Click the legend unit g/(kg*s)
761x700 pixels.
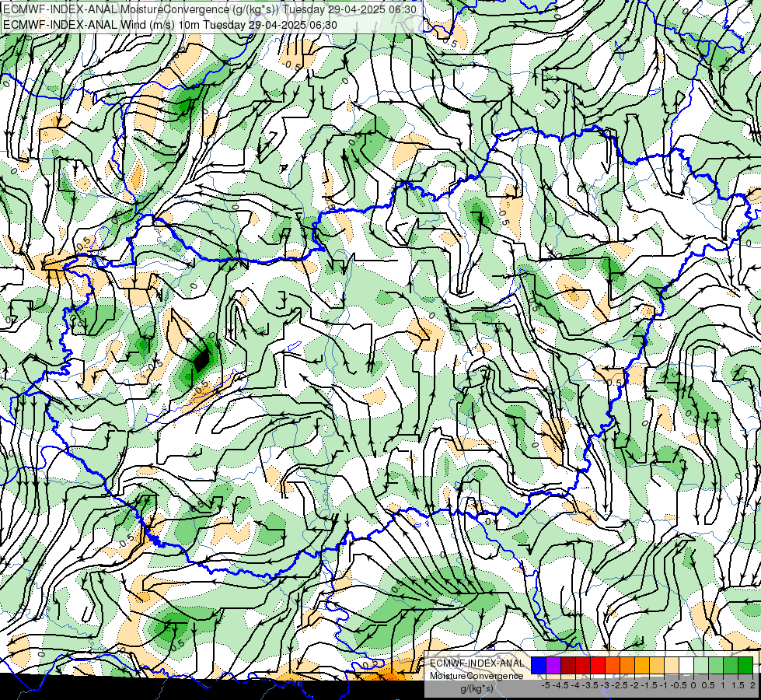click(477, 689)
